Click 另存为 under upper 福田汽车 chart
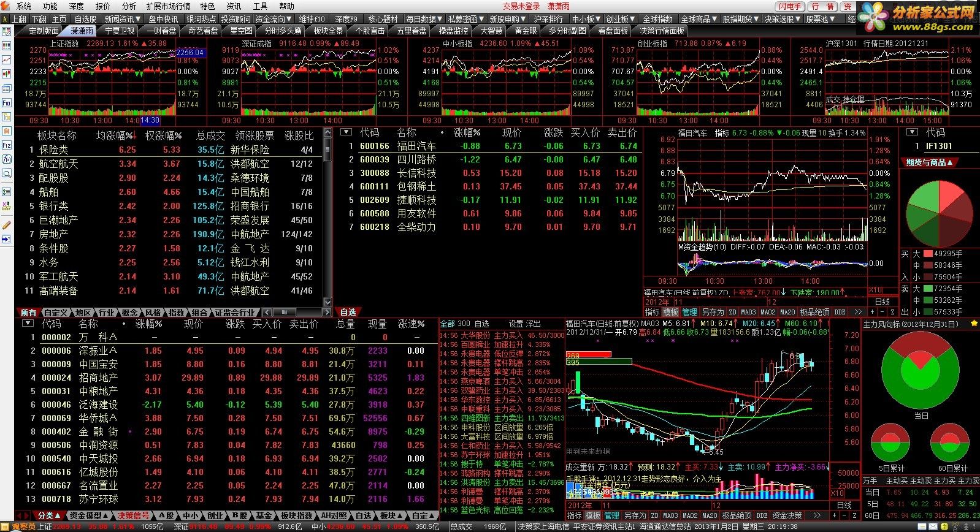This screenshot has height=532, width=980. click(x=713, y=312)
